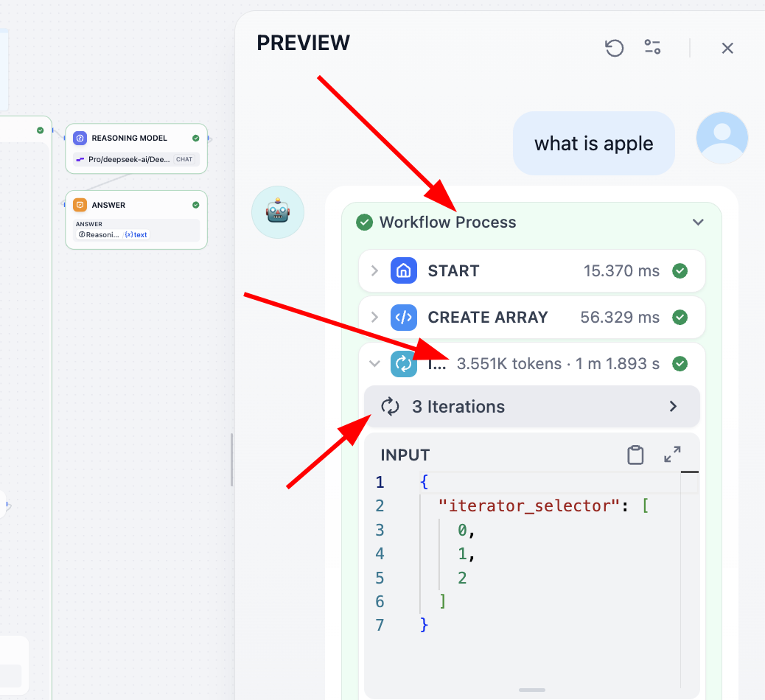Close the Preview panel

pyautogui.click(x=727, y=48)
